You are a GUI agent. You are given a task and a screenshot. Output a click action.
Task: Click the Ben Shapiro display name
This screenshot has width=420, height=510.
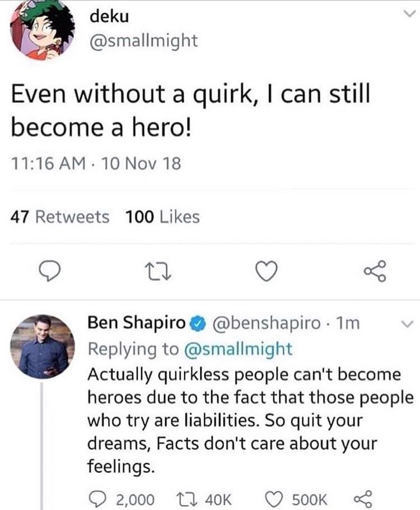[x=137, y=322]
